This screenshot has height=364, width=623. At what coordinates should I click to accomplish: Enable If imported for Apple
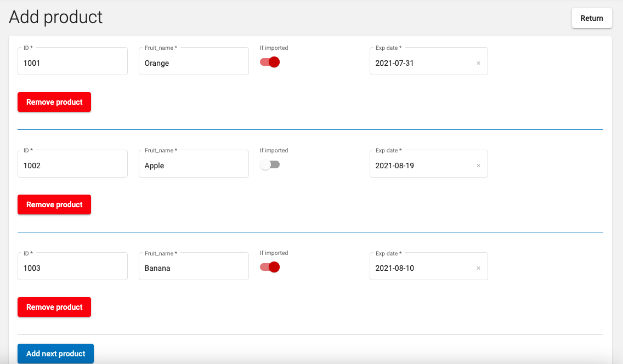pos(270,165)
